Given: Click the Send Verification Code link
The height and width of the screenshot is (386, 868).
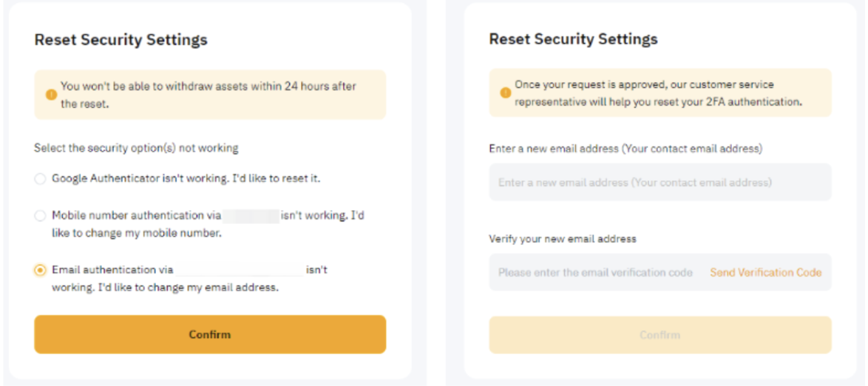Looking at the screenshot, I should pos(765,272).
